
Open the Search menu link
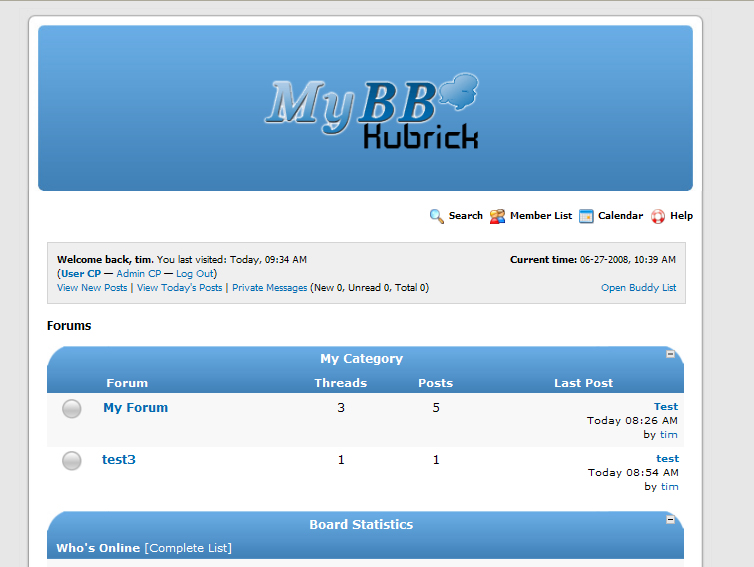tap(465, 215)
